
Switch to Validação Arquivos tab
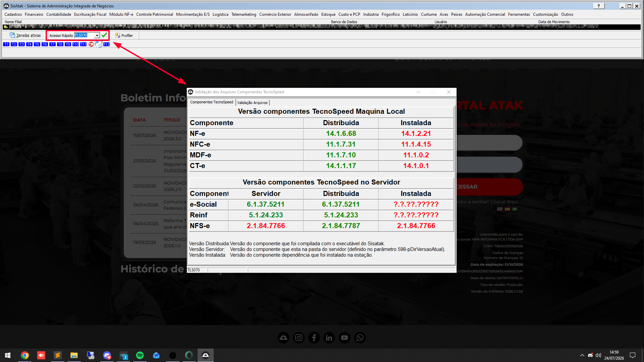coord(252,103)
